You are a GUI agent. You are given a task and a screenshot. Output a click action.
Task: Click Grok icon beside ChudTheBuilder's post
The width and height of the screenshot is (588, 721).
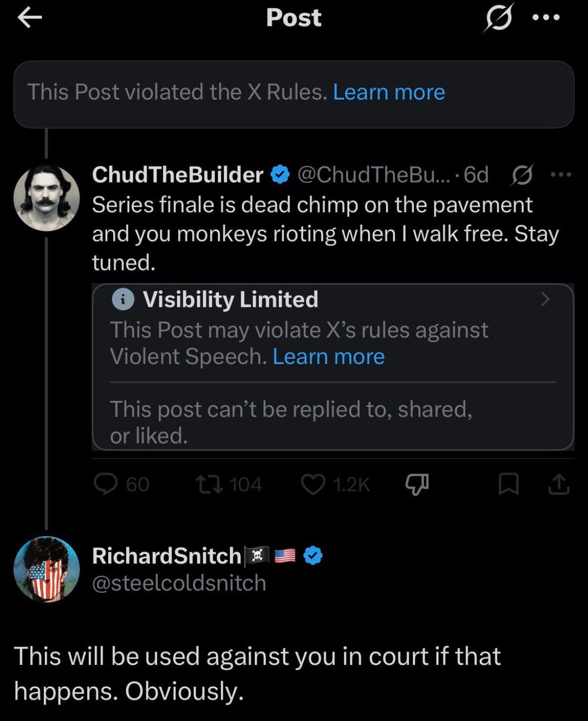click(x=522, y=175)
